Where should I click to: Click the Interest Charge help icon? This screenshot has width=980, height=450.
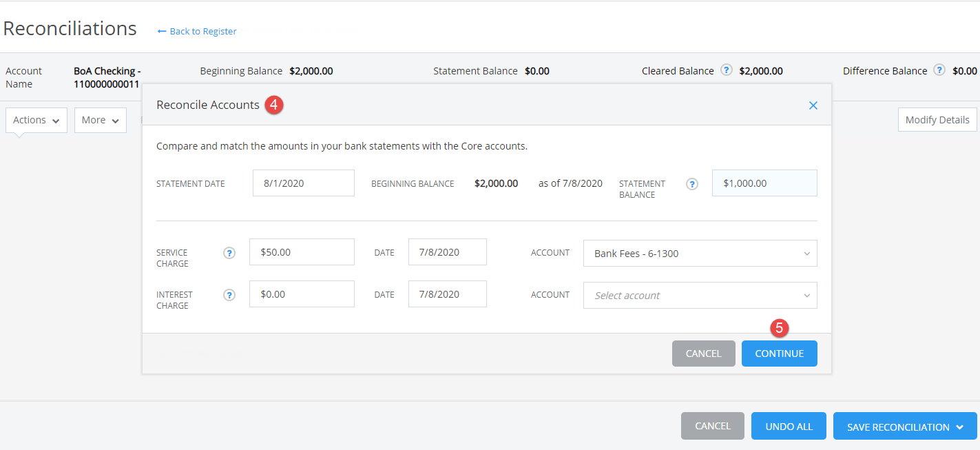(229, 295)
